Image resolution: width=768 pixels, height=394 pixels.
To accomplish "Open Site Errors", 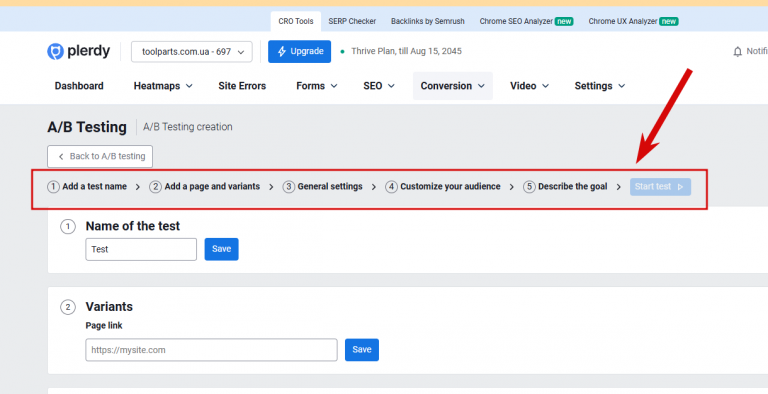I will coord(242,86).
